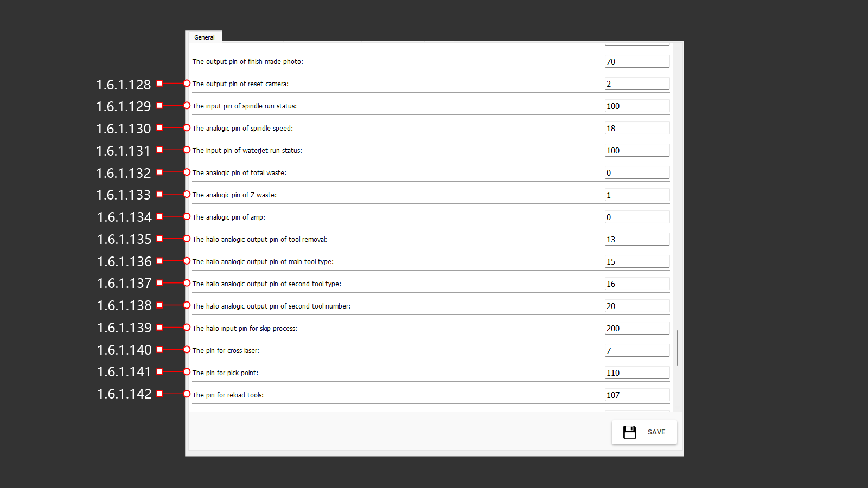Click the cross laser pin field
Image resolution: width=868 pixels, height=488 pixels.
[637, 351]
